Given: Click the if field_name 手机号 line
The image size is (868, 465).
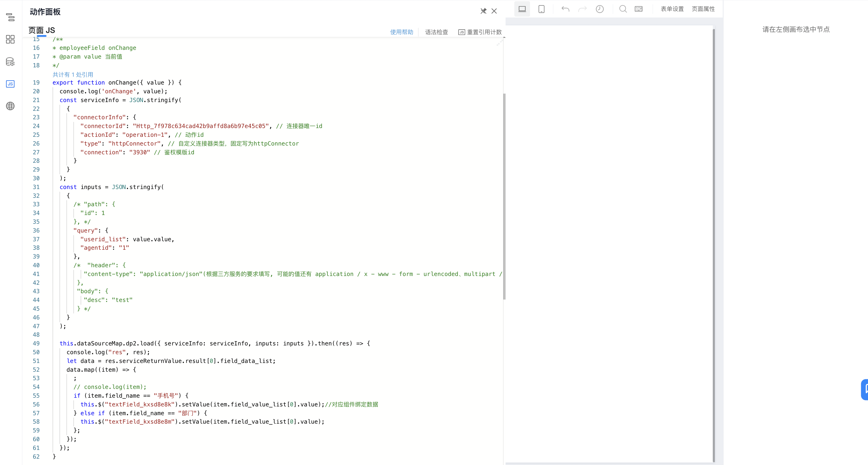Looking at the screenshot, I should [x=131, y=396].
